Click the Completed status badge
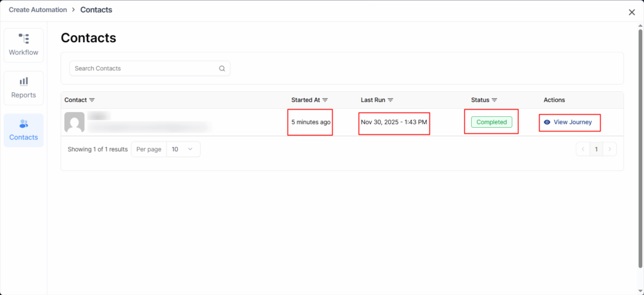Viewport: 644px width, 295px height. [491, 122]
